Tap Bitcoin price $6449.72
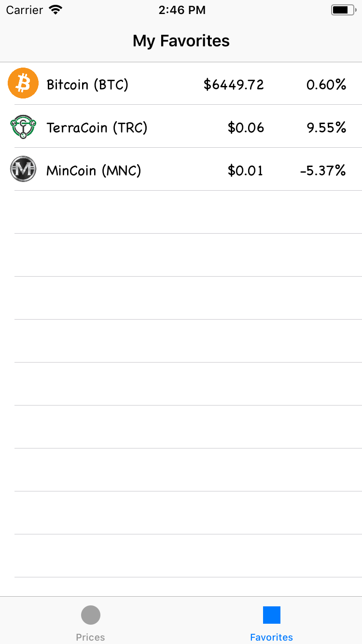 (234, 85)
